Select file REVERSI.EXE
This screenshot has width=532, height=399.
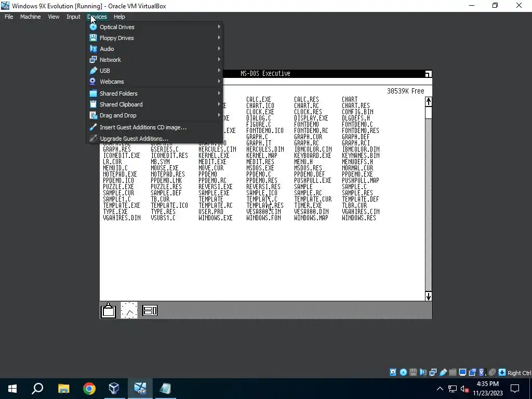coord(216,187)
